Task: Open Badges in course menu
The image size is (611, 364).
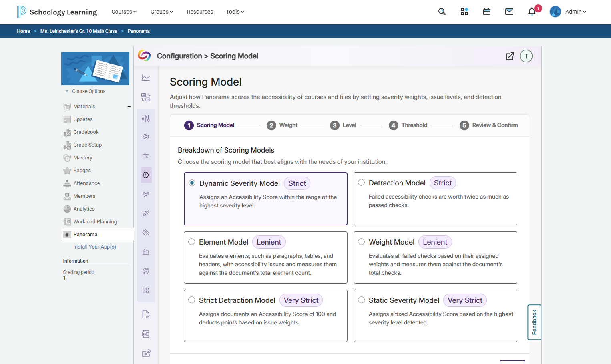Action: tap(82, 171)
